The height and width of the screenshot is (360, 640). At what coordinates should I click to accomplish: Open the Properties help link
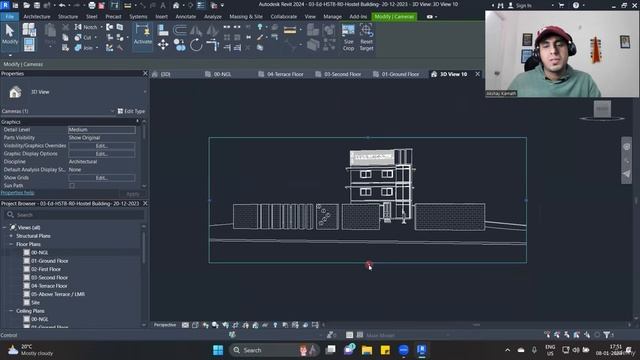pos(18,193)
